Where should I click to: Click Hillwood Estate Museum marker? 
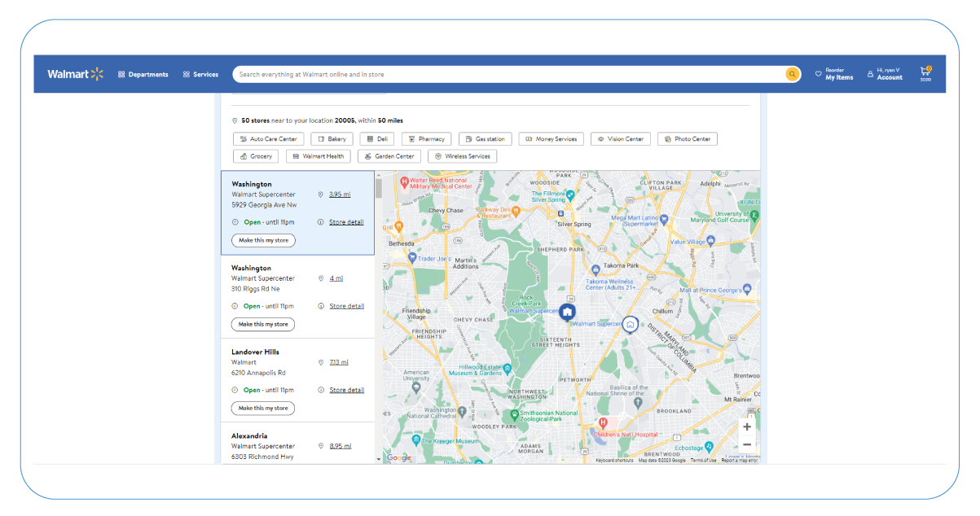(x=507, y=369)
